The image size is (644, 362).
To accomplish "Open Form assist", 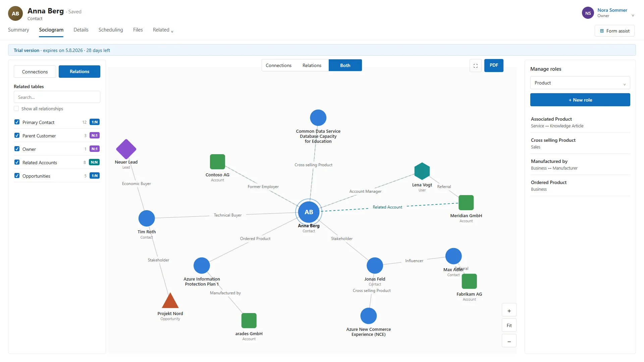I will [614, 31].
